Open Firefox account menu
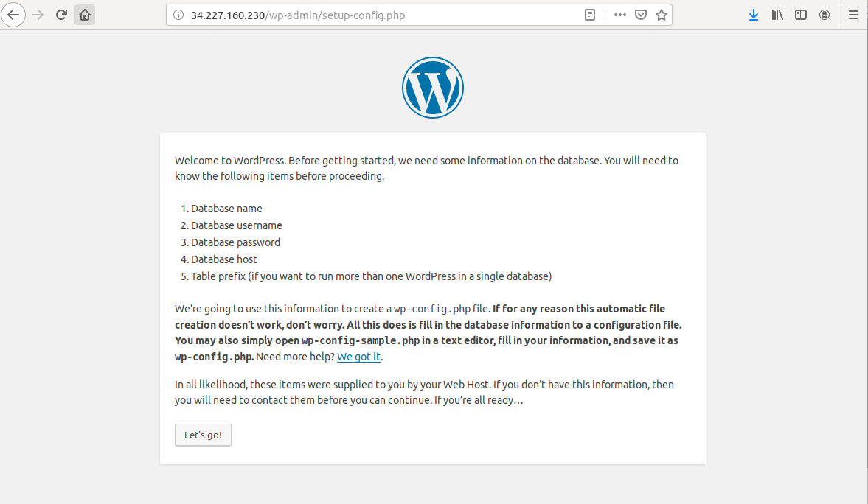 coord(824,15)
